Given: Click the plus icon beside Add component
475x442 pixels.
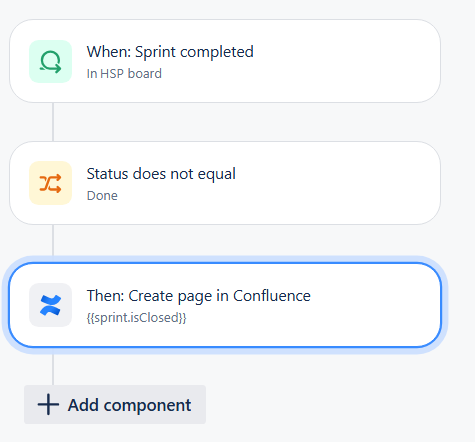Looking at the screenshot, I should coord(48,404).
